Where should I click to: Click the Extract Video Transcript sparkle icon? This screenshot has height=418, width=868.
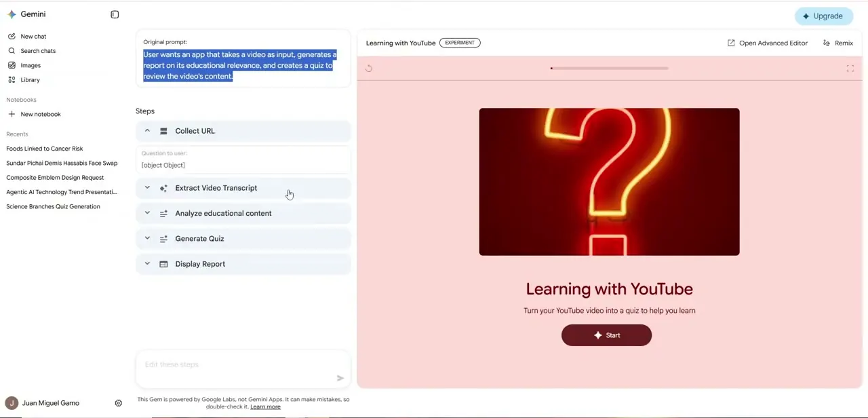[163, 188]
